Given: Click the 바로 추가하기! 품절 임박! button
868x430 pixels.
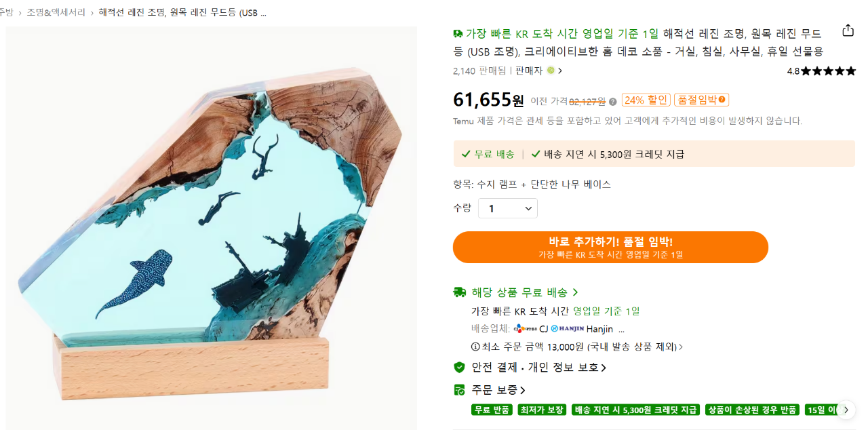Looking at the screenshot, I should pyautogui.click(x=610, y=248).
